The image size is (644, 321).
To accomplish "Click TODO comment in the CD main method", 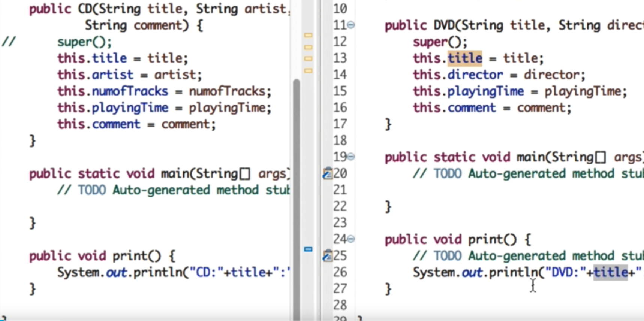I will coord(174,190).
